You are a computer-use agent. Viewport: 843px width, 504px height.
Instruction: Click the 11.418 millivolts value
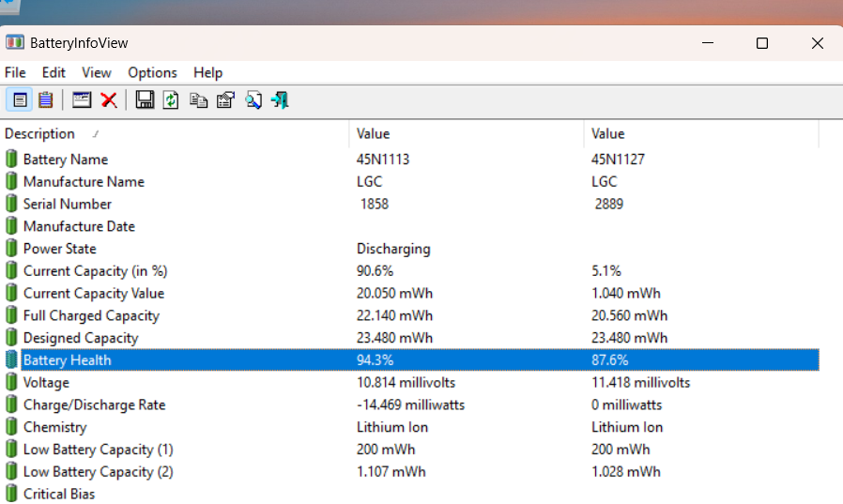pos(641,382)
